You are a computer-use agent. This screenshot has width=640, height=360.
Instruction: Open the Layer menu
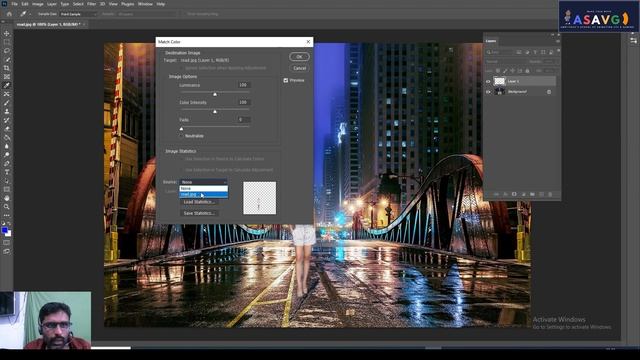click(x=52, y=4)
